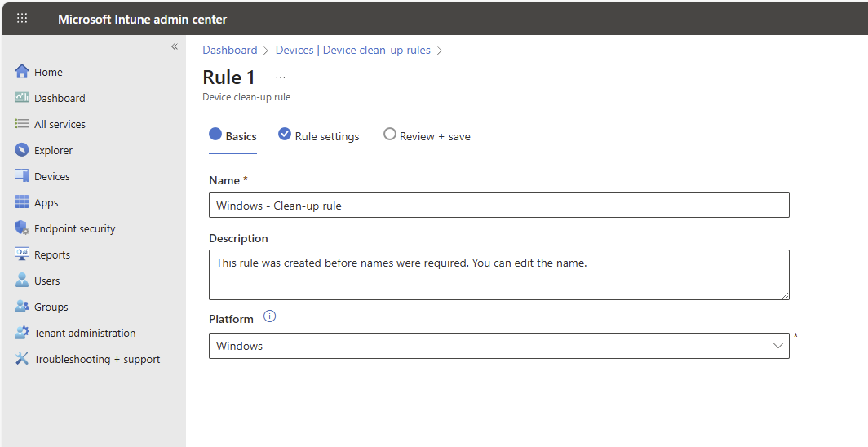Image resolution: width=868 pixels, height=447 pixels.
Task: Click the Review + save empty circle
Action: pyautogui.click(x=390, y=134)
